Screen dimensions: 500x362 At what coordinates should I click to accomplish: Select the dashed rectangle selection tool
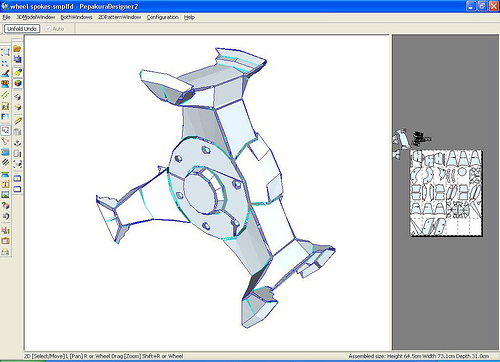(x=5, y=52)
